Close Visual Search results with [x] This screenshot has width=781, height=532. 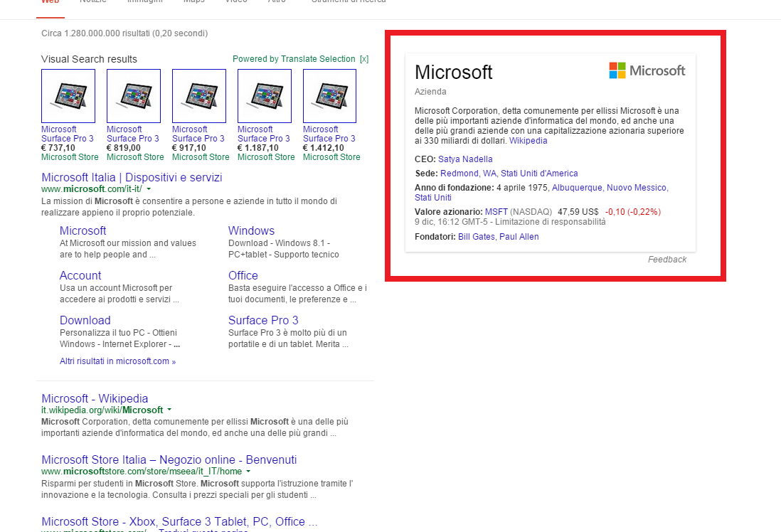[x=364, y=59]
